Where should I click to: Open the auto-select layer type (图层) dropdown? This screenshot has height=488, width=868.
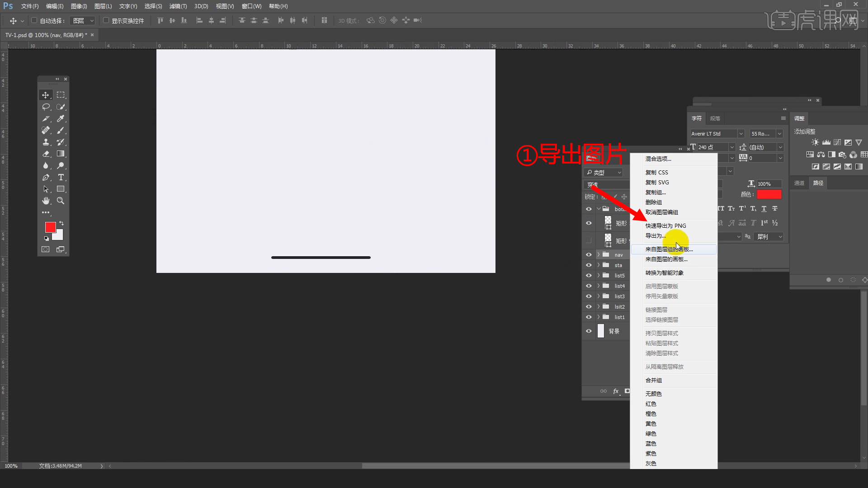84,21
